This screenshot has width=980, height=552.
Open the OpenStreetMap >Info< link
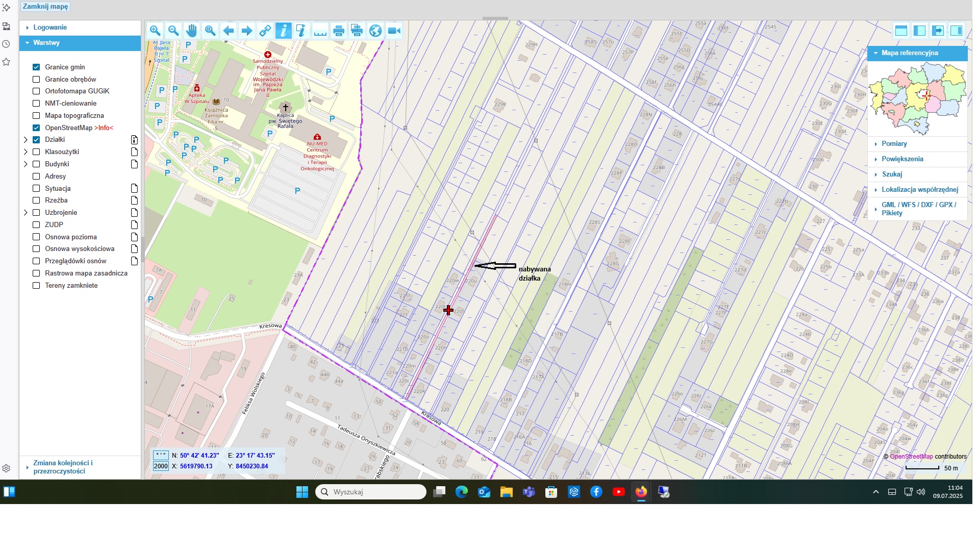[x=104, y=128]
